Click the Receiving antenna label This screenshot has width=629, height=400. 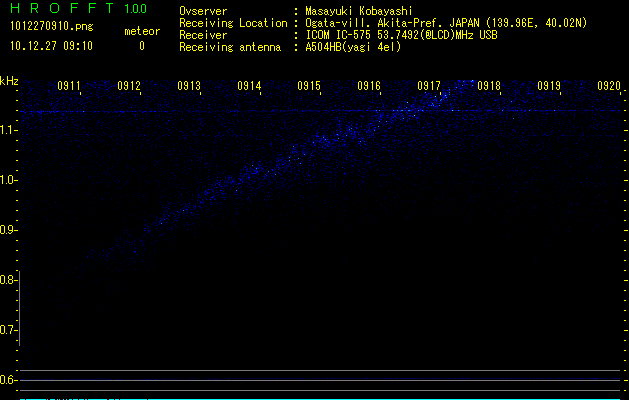click(230, 47)
